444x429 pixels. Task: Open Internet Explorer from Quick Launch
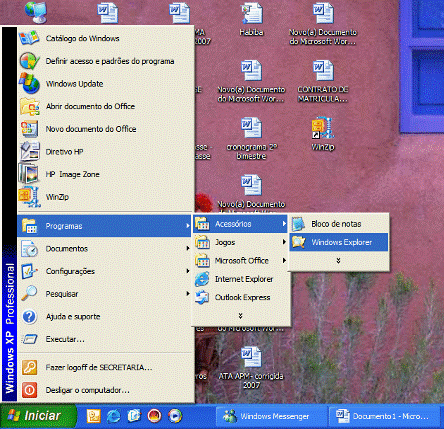tap(114, 416)
